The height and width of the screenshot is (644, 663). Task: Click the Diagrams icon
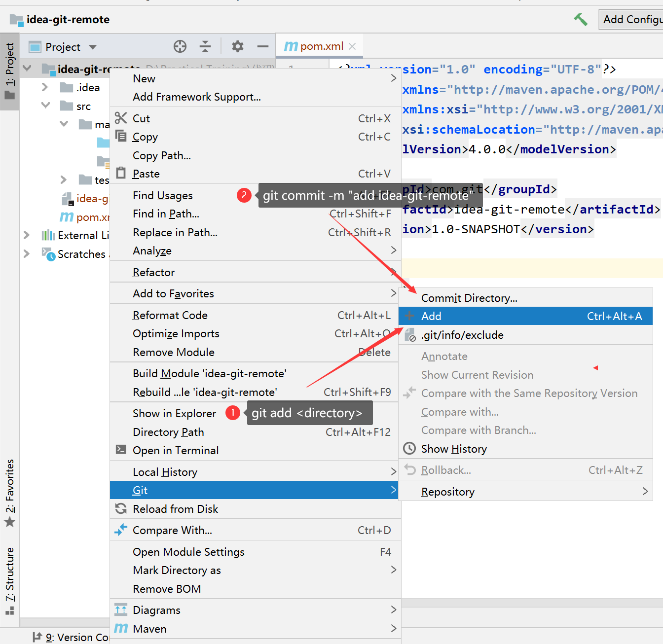[x=121, y=610]
